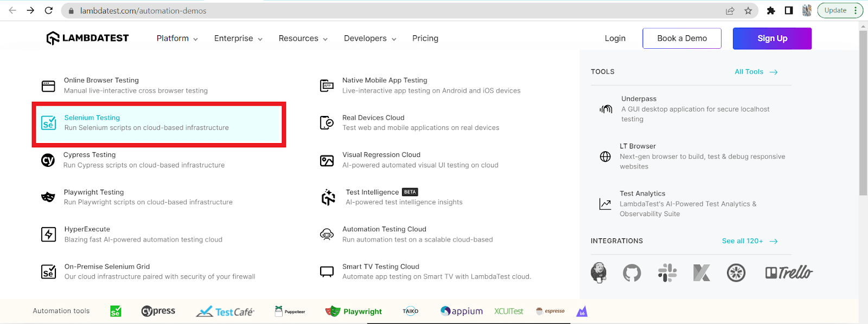Screen dimensions: 868x324
Task: Open the Trello integration logo
Action: (789, 273)
